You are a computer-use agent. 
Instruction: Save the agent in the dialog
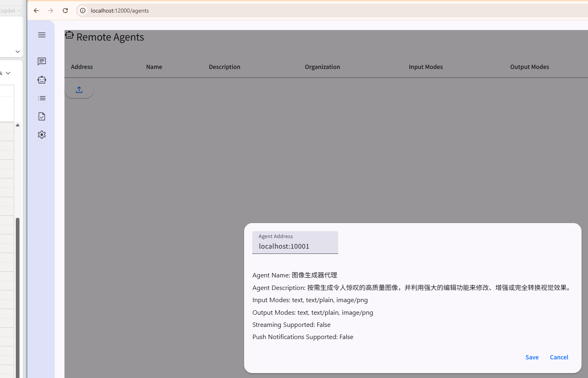pyautogui.click(x=532, y=357)
